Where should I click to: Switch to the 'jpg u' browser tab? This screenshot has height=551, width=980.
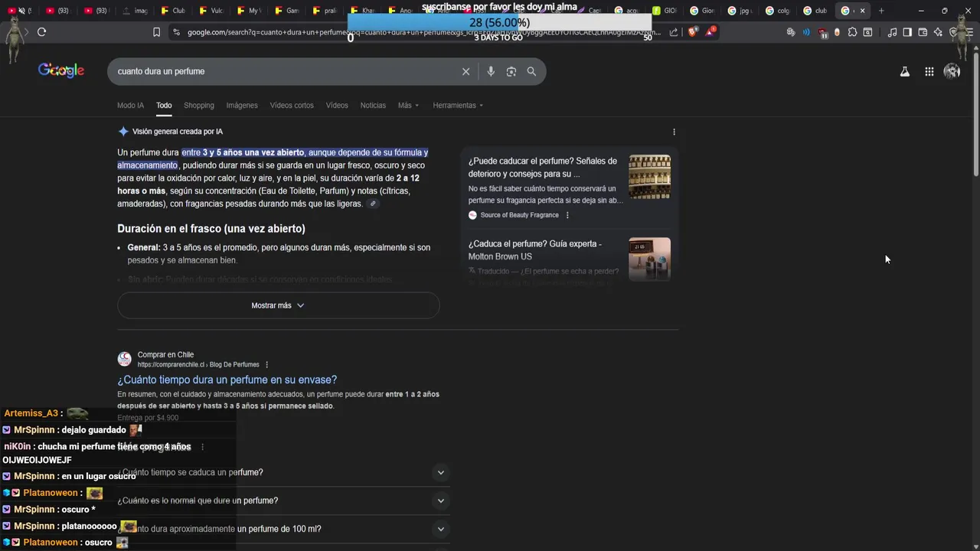(x=741, y=11)
